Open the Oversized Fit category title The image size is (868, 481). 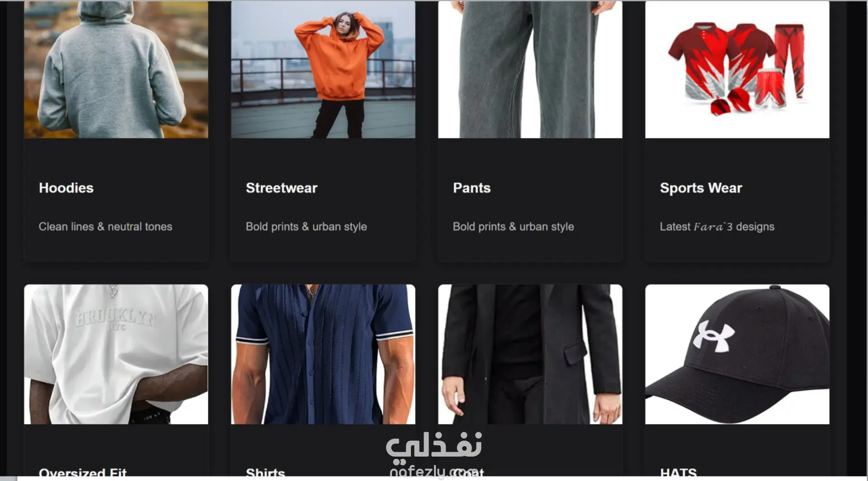tap(83, 473)
